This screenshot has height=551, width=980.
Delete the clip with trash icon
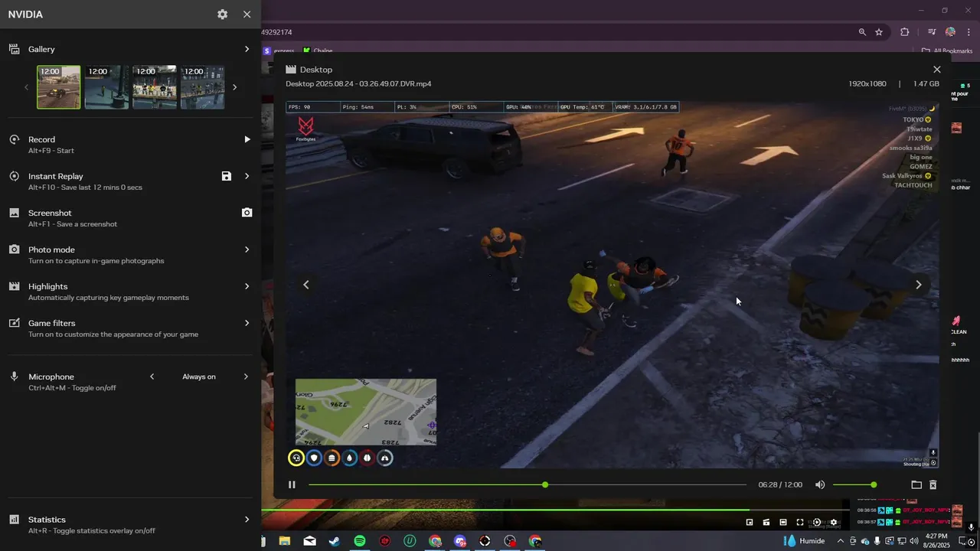coord(933,484)
